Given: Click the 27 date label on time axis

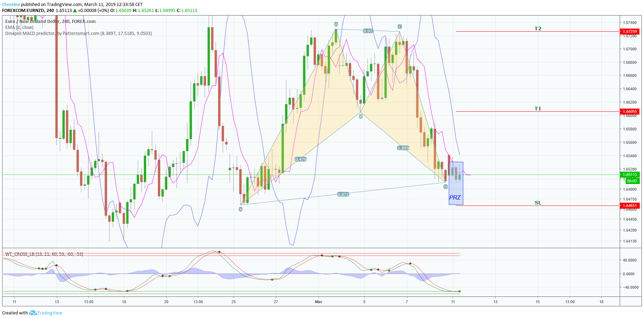Looking at the screenshot, I should click(x=276, y=302).
